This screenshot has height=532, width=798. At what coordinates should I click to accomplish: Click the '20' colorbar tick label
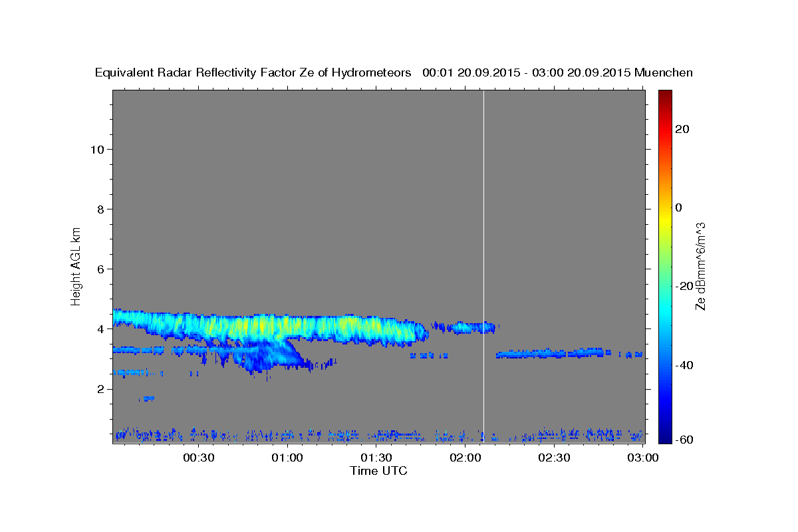(682, 129)
